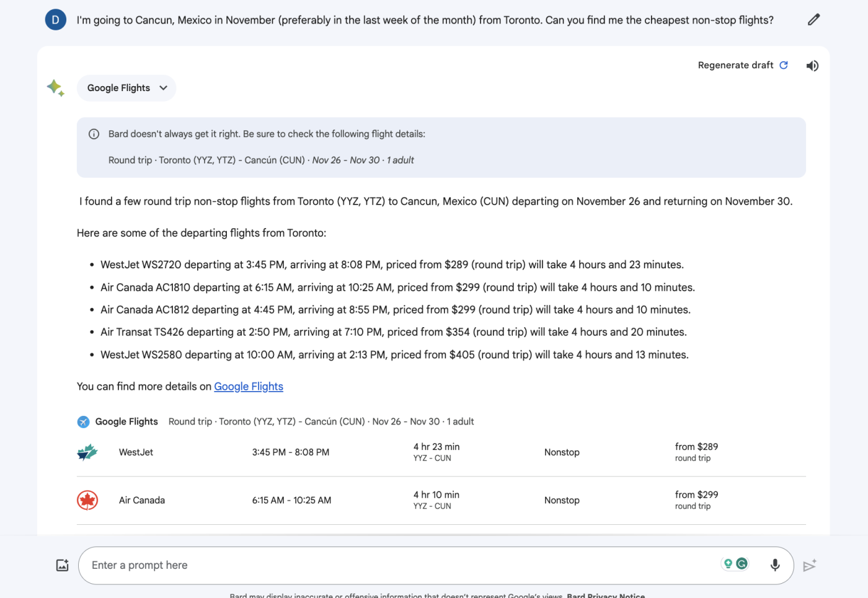Screen dimensions: 868x598
Task: Click the info icon in the notice box
Action: pyautogui.click(x=94, y=134)
